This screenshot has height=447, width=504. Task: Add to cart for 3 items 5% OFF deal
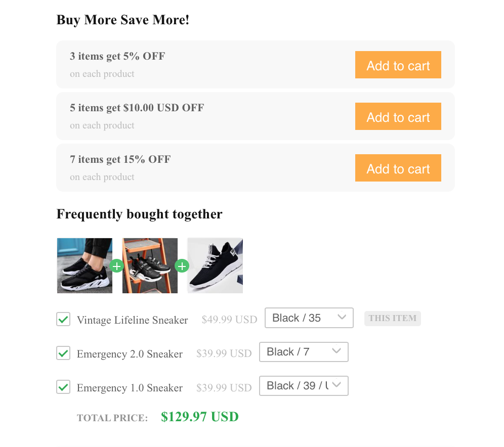pos(398,65)
